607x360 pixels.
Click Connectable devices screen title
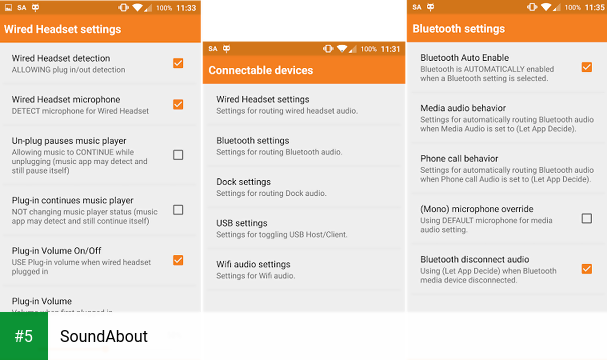coord(261,70)
